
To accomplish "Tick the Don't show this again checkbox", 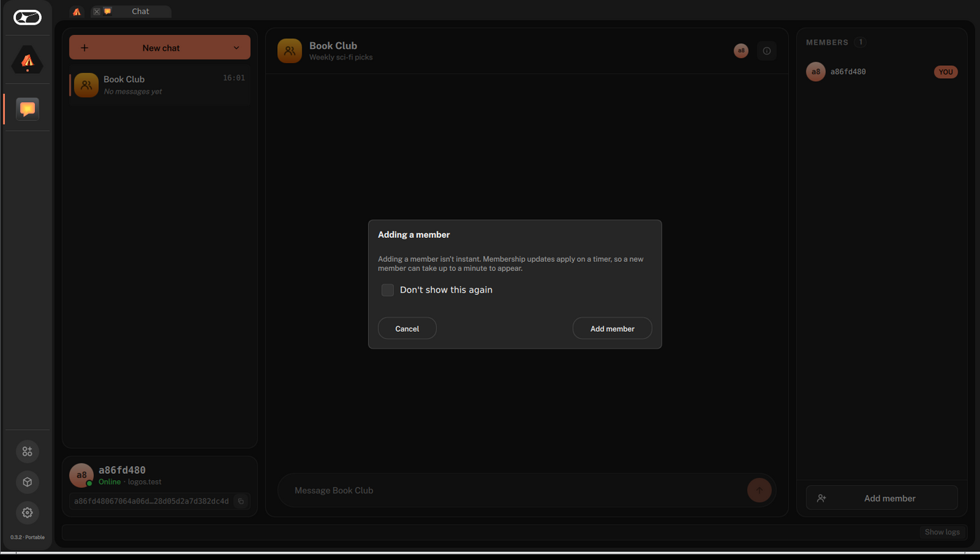I will point(388,290).
